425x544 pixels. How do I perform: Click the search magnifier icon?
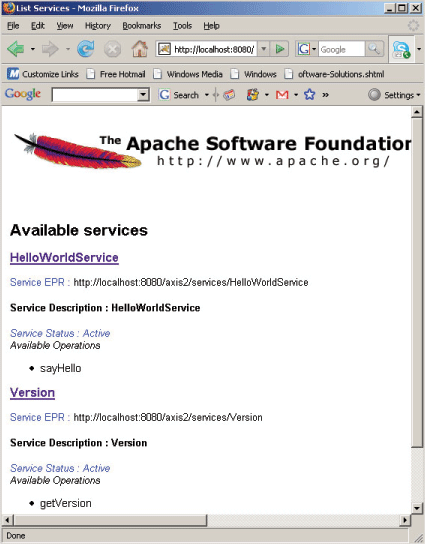[x=374, y=49]
